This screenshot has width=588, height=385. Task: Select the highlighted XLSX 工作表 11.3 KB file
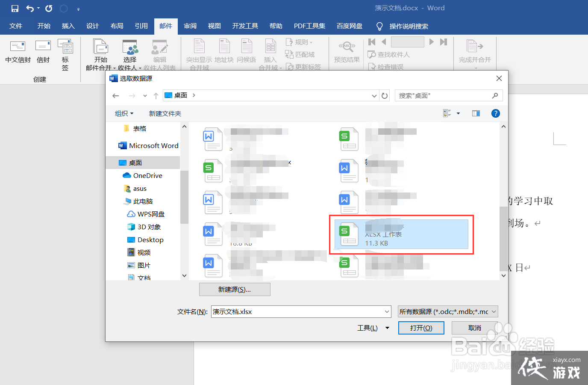(401, 234)
